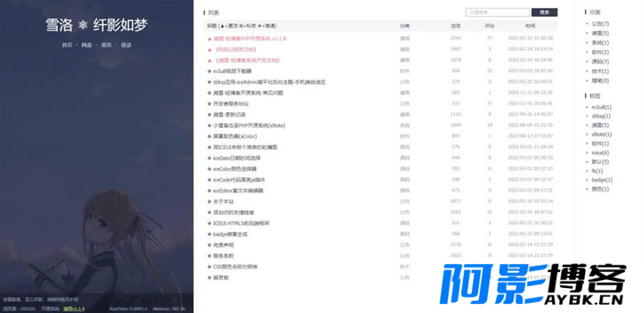Image resolution: width=644 pixels, height=313 pixels.
Task: Click the diamond icon next to m3u8 post
Action: click(209, 71)
